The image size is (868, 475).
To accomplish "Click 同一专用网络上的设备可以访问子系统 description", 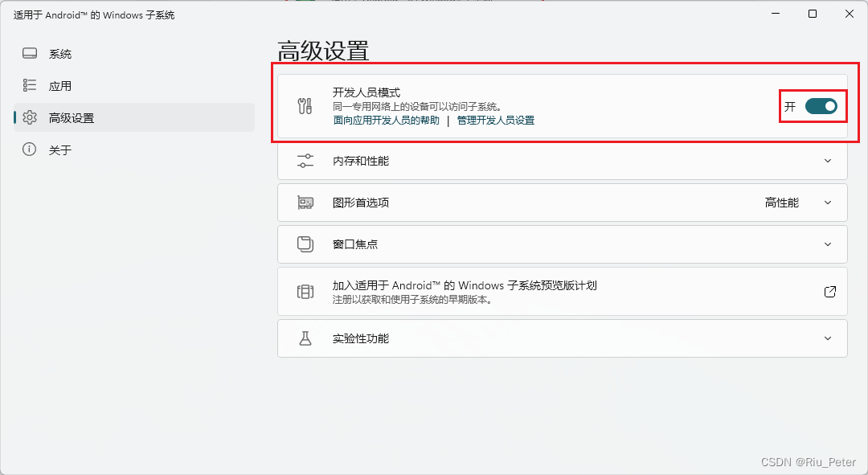I will click(417, 106).
